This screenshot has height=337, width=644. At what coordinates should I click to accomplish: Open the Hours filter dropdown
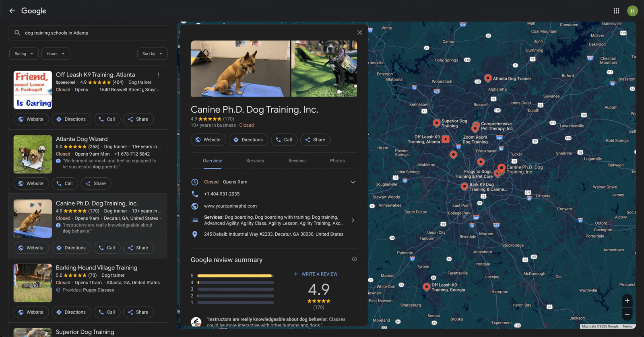pos(56,54)
